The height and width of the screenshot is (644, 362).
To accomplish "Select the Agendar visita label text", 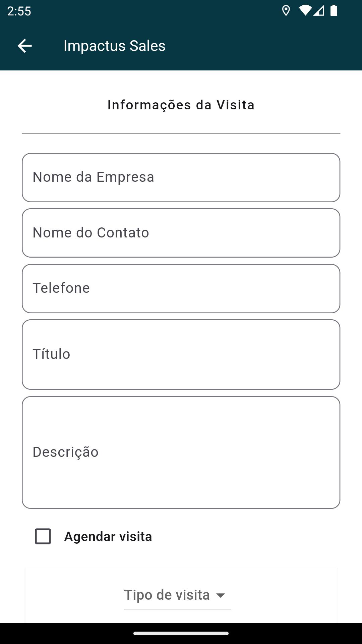I will click(108, 536).
